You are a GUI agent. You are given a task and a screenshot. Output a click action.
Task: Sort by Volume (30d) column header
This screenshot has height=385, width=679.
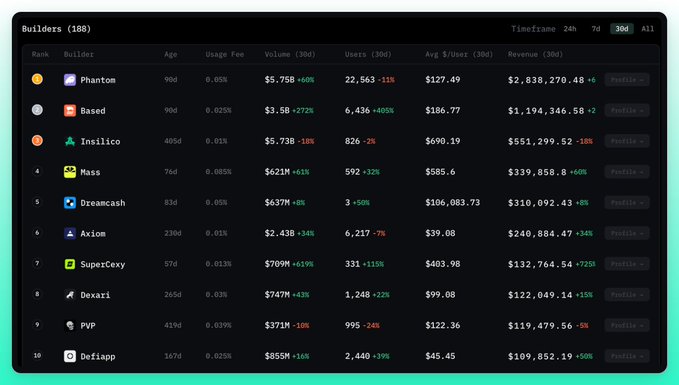(290, 54)
